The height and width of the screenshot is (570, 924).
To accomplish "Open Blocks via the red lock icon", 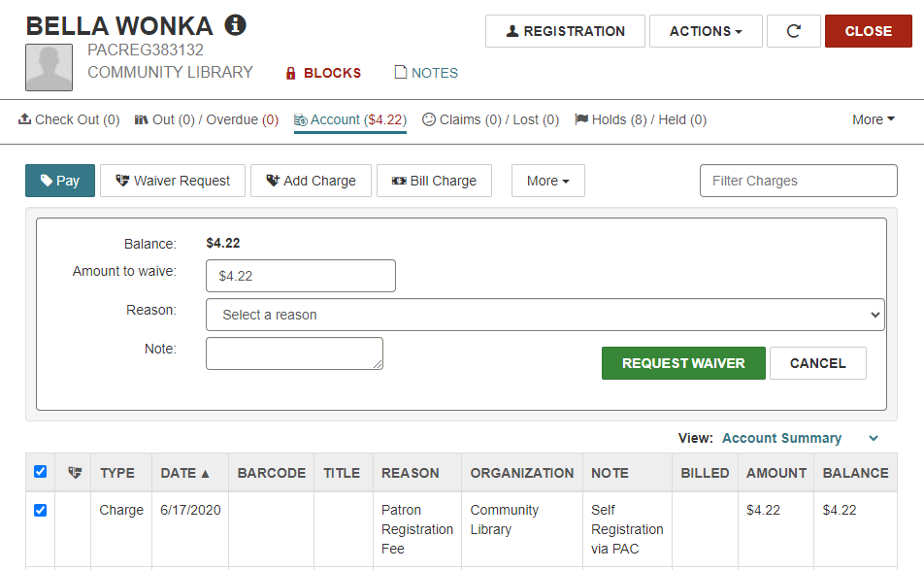I will 290,73.
